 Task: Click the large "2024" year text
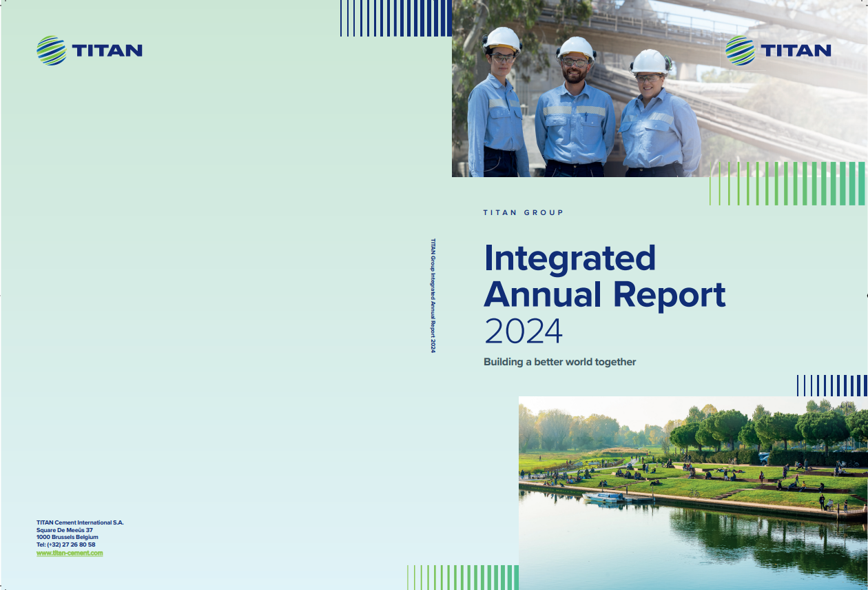tap(524, 332)
